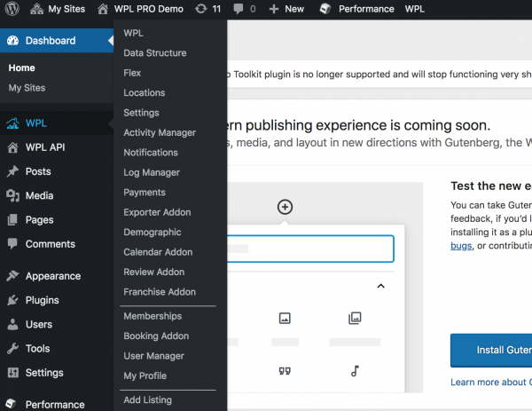Select the Media icon in sidebar
The image size is (532, 411).
(x=12, y=195)
